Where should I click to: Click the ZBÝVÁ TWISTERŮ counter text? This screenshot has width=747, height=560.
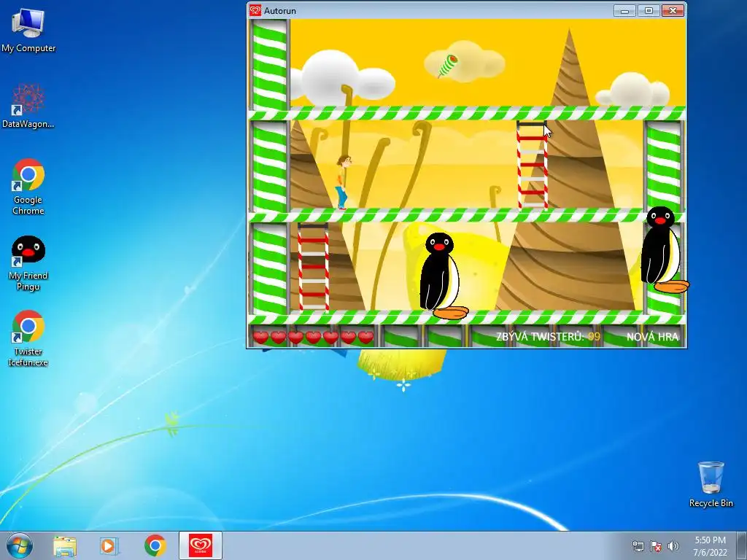540,337
